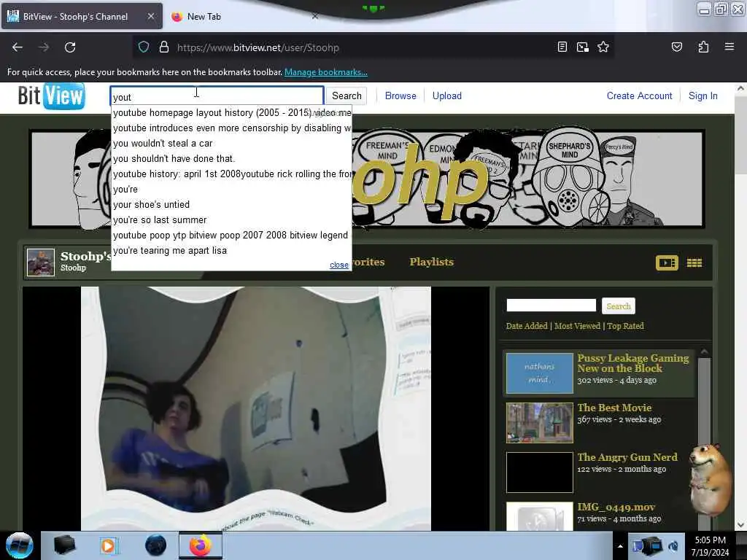Open 'The Best Movie' video title
The image size is (747, 560).
click(x=614, y=408)
